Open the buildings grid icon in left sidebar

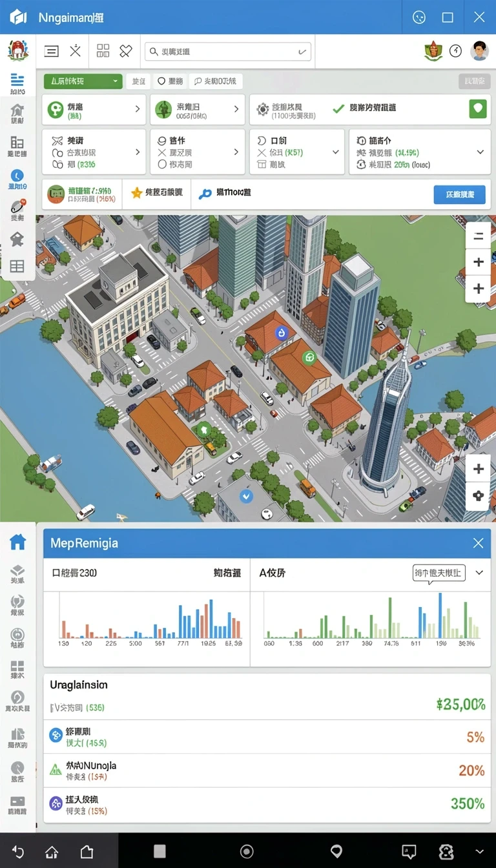point(17,143)
